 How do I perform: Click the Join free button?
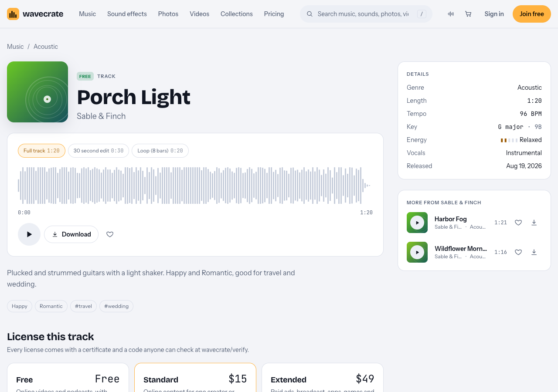click(532, 14)
